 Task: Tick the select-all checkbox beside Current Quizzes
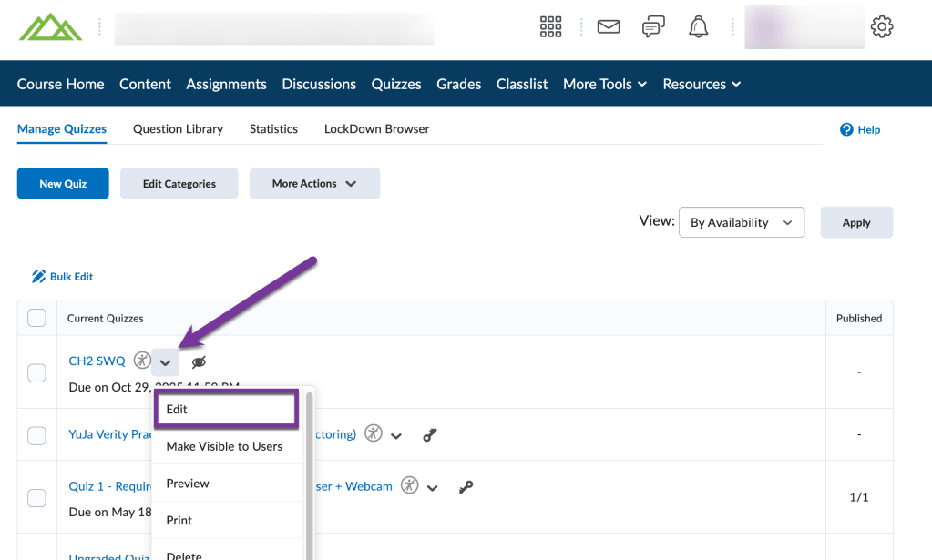point(36,318)
